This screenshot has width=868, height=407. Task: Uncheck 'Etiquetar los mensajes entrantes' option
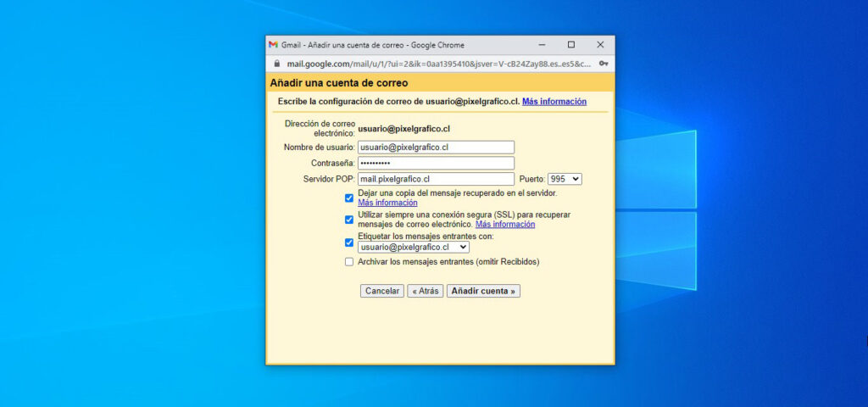(x=349, y=243)
